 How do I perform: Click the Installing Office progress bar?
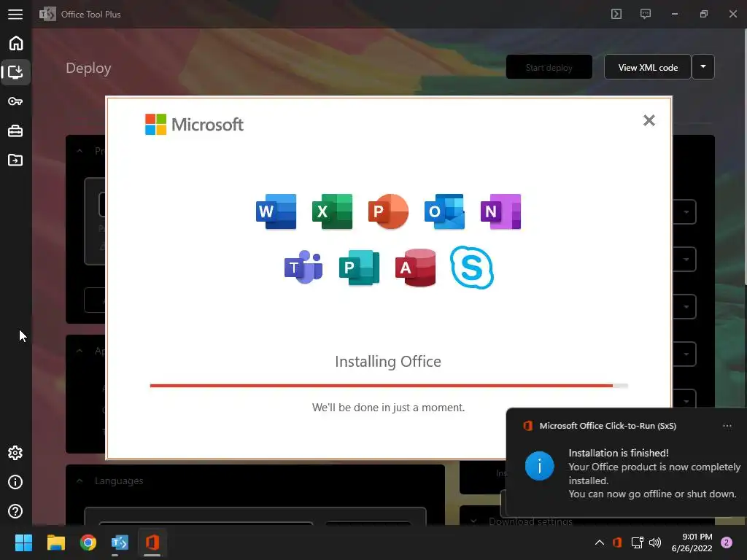coord(389,386)
